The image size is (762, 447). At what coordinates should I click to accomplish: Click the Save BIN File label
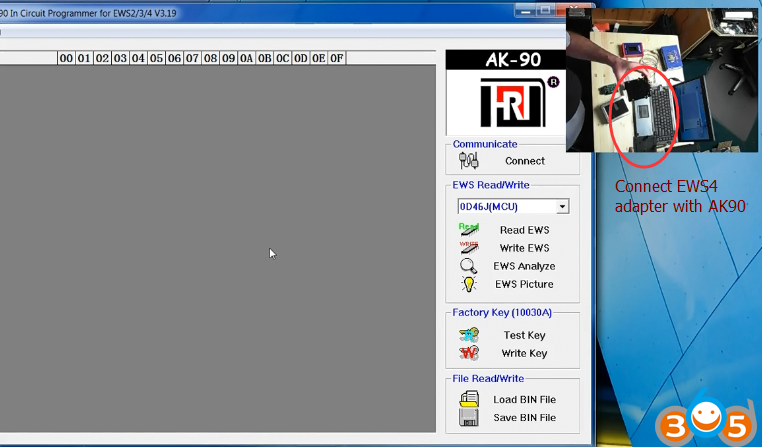pyautogui.click(x=524, y=417)
